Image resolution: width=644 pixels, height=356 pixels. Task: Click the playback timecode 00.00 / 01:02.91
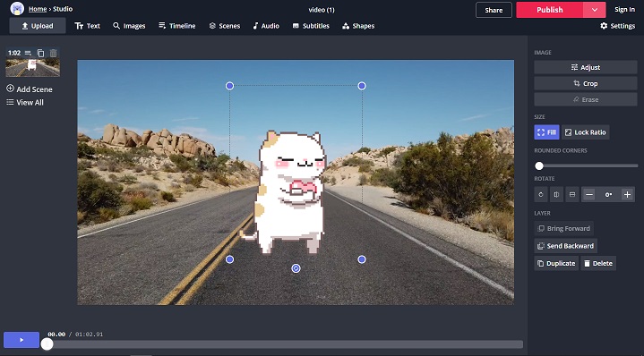coord(75,335)
